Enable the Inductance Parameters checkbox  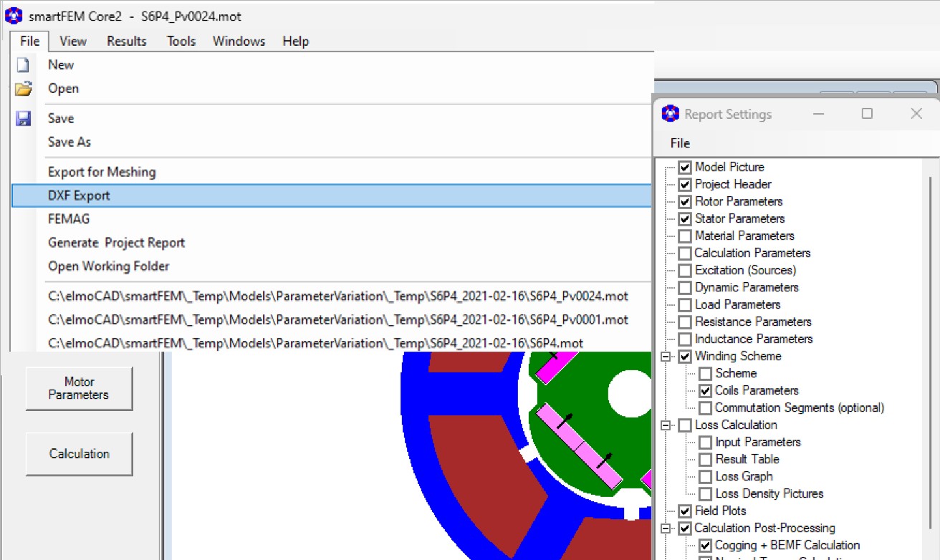pyautogui.click(x=685, y=339)
